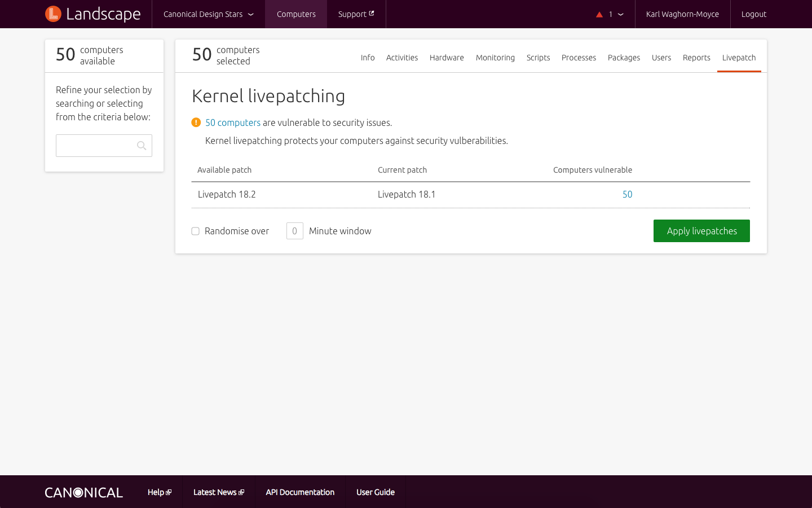Click the Canonical footer logo

pos(84,492)
